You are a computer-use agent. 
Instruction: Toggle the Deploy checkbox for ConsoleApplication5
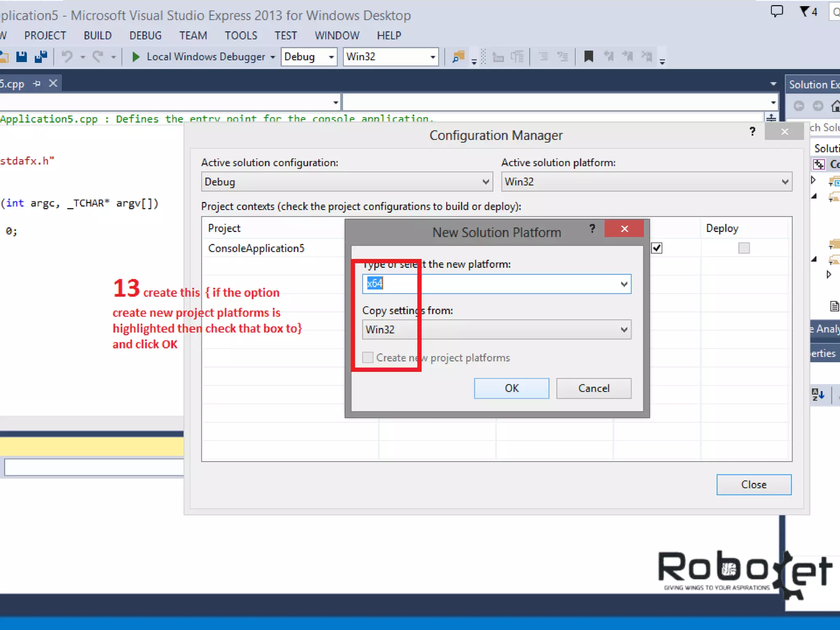(744, 248)
